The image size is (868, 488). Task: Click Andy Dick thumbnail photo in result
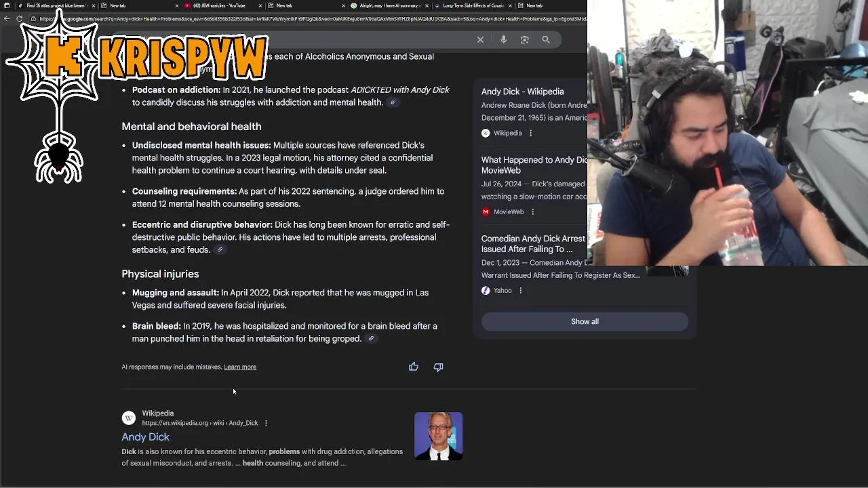[x=439, y=436]
